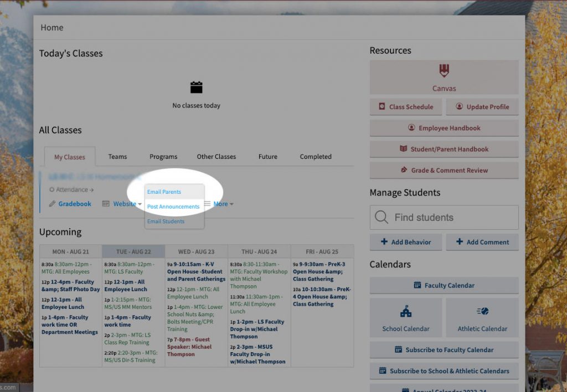Screen dimensions: 567x392
Task: Open the Other Classes tab
Action: click(x=217, y=157)
